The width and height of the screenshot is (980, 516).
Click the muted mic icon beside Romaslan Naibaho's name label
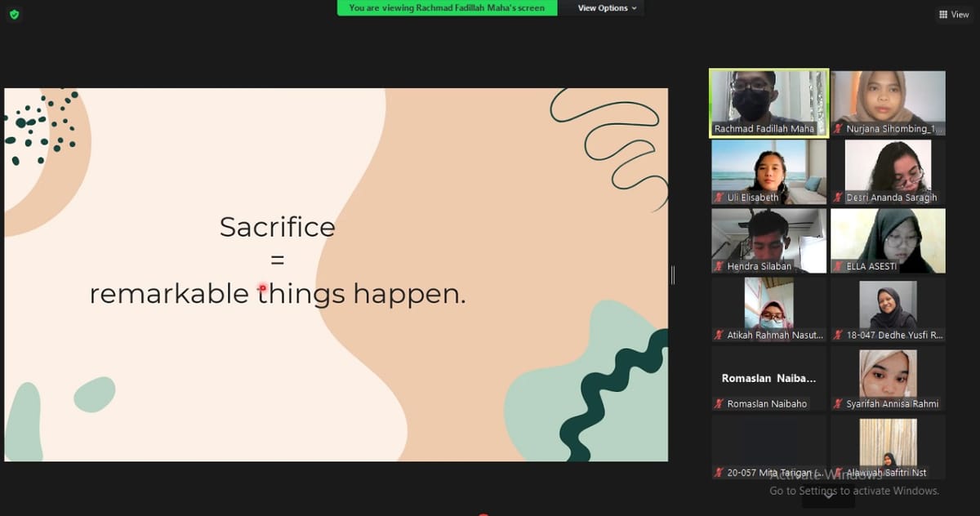tap(719, 403)
